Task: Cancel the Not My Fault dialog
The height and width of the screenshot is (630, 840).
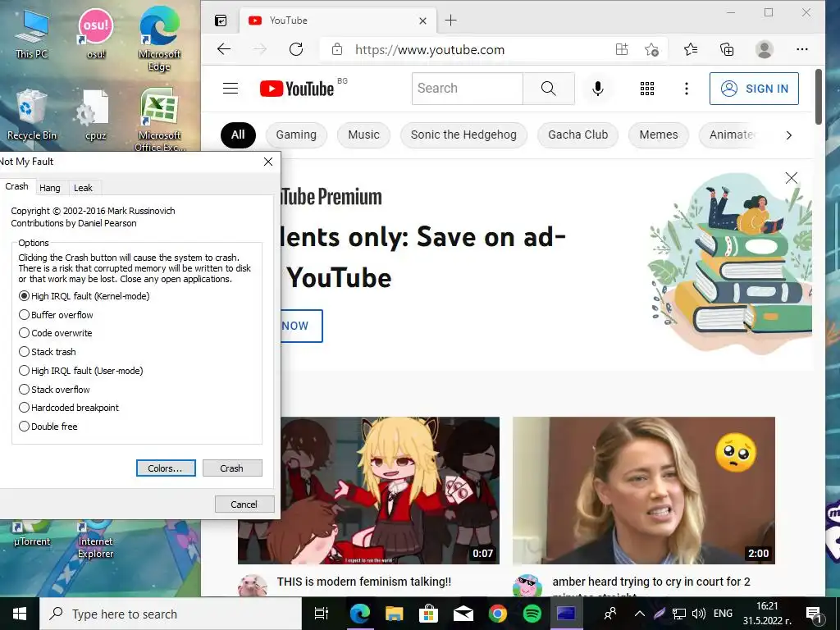Action: 244,504
